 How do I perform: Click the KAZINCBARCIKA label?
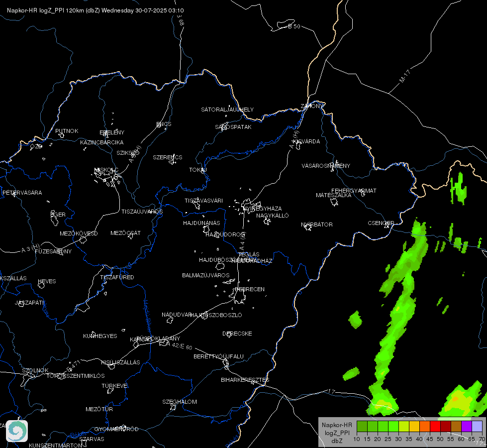[102, 142]
